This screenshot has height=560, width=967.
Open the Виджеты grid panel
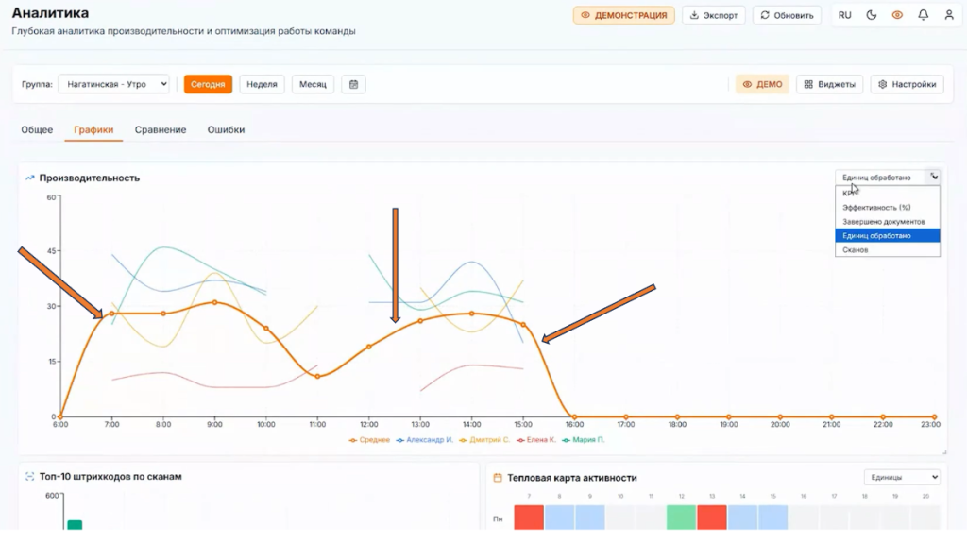click(x=830, y=84)
